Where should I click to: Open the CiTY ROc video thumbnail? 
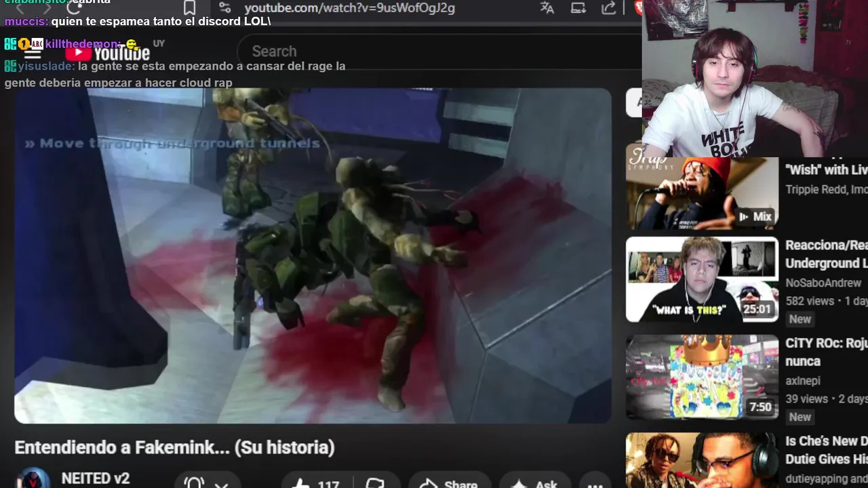(x=702, y=377)
